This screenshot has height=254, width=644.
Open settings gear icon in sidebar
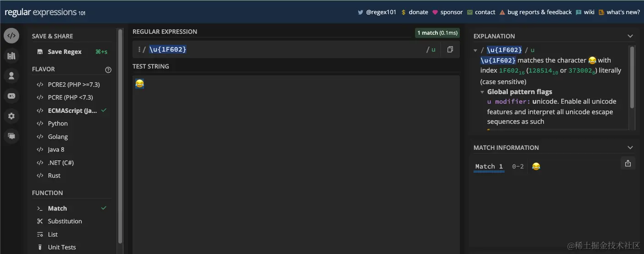click(11, 116)
